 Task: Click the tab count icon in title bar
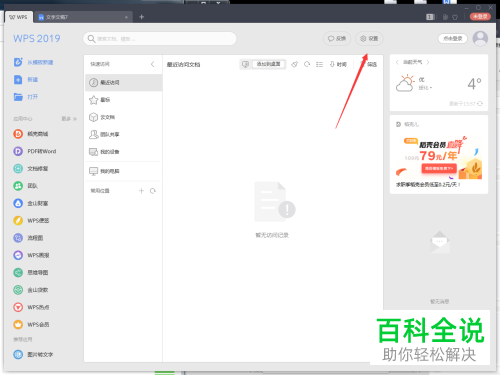(430, 17)
